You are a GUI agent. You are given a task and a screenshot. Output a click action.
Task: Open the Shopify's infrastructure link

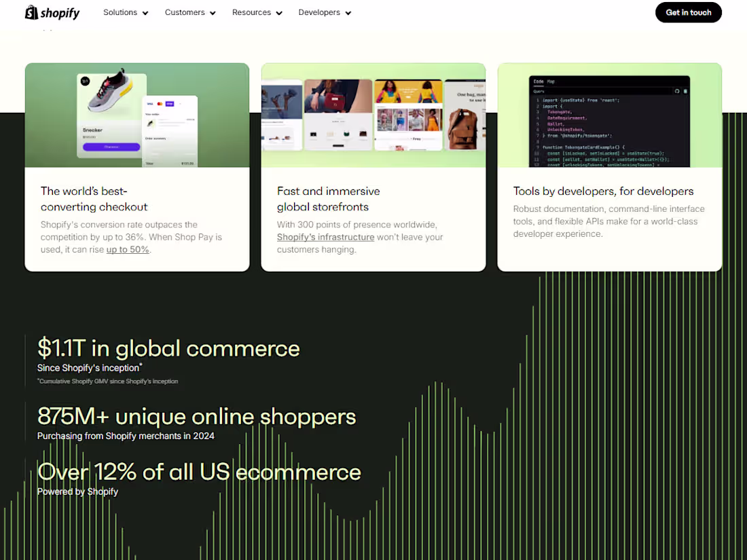[x=325, y=237]
